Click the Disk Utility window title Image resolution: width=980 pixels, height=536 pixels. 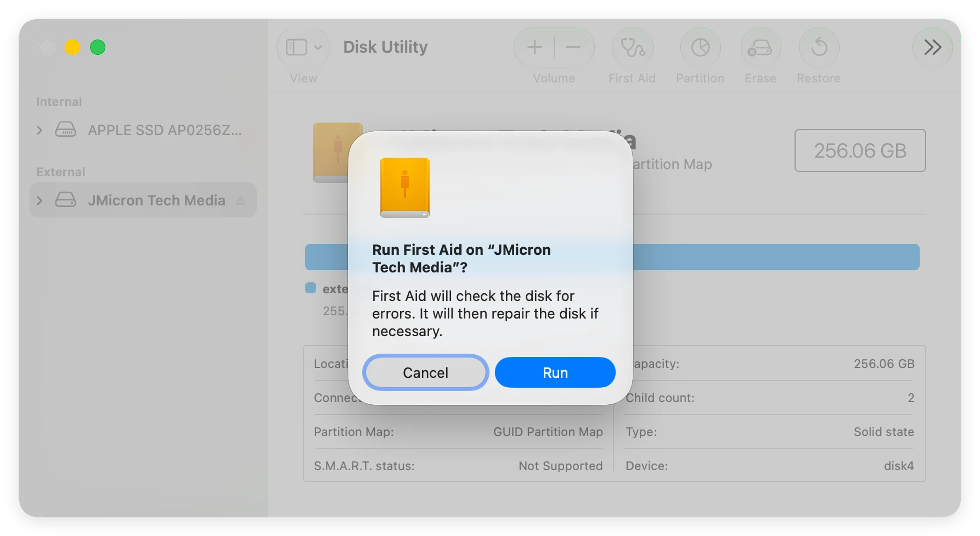click(385, 47)
